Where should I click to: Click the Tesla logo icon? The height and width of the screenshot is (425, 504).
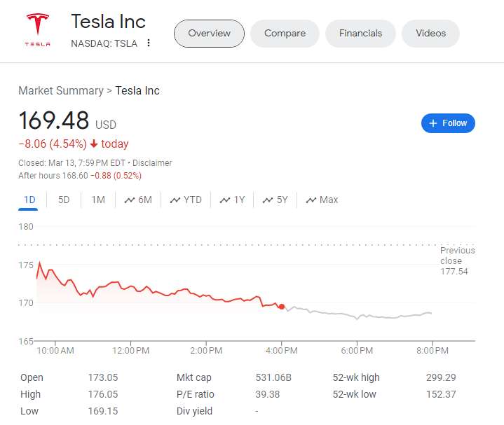(x=38, y=29)
